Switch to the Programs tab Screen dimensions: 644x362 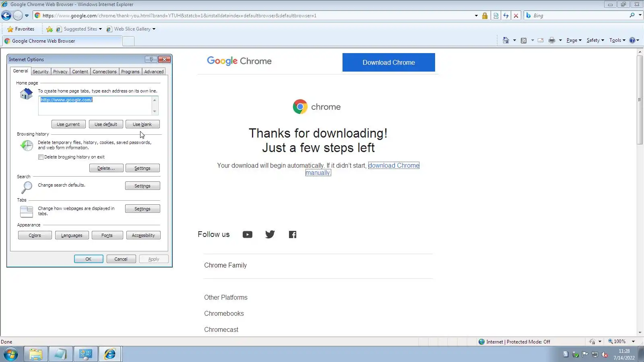[x=130, y=72]
